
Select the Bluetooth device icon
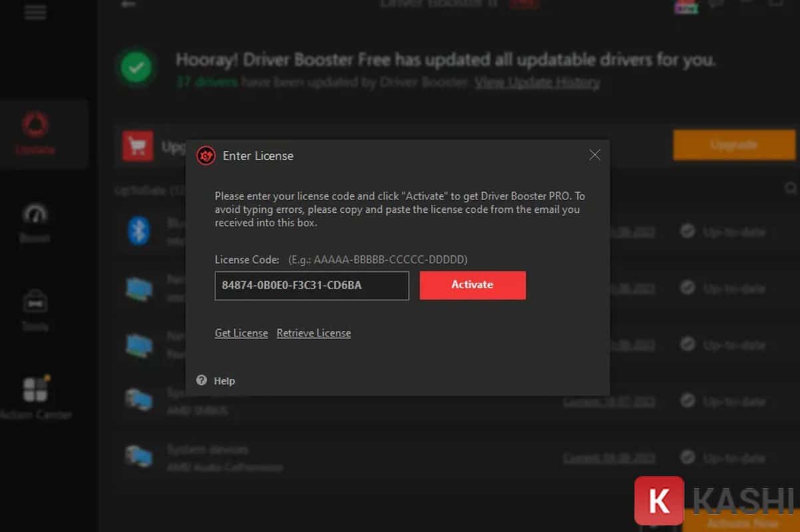coord(138,231)
